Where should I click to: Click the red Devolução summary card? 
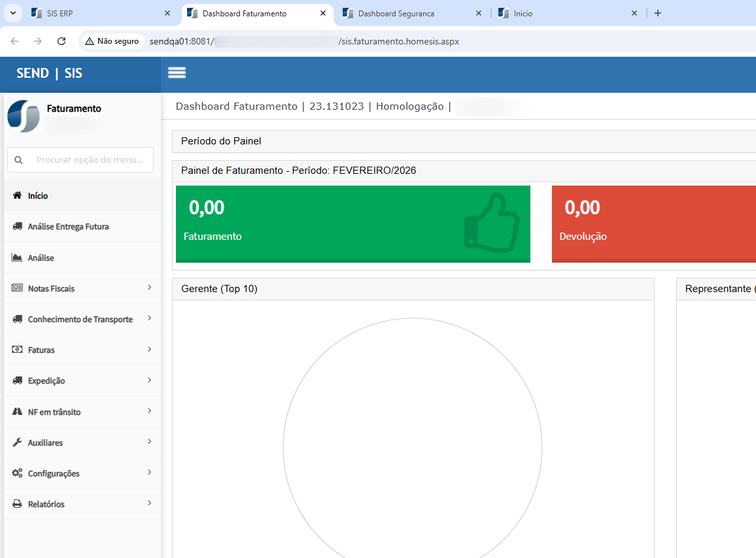click(654, 223)
